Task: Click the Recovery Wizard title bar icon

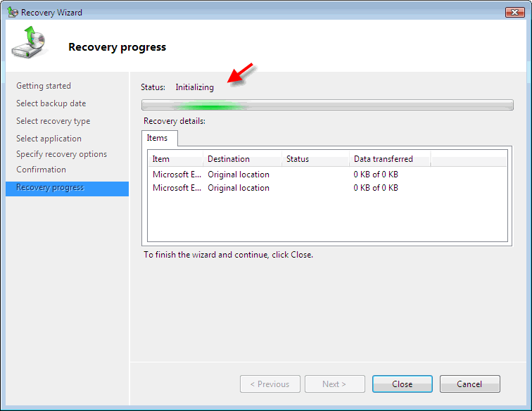Action: pos(13,12)
